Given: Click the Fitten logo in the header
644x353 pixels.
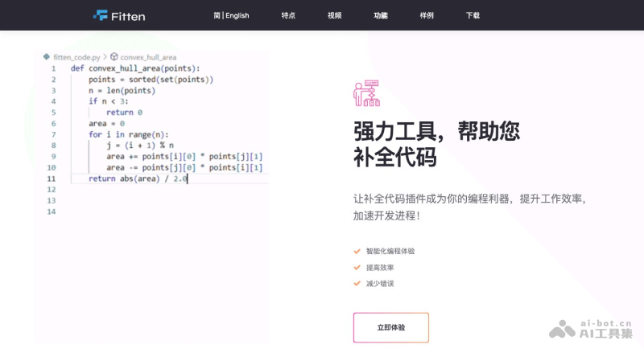Looking at the screenshot, I should coord(118,15).
